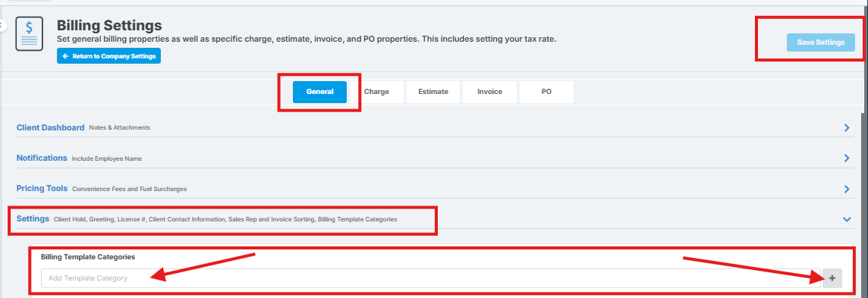Switch to the Charge tab
The width and height of the screenshot is (868, 298).
(376, 92)
